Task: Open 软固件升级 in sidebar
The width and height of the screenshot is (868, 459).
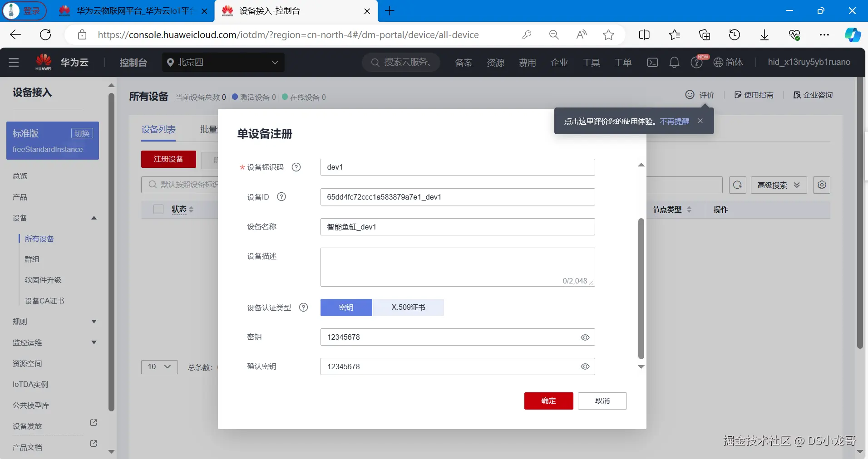Action: click(43, 280)
